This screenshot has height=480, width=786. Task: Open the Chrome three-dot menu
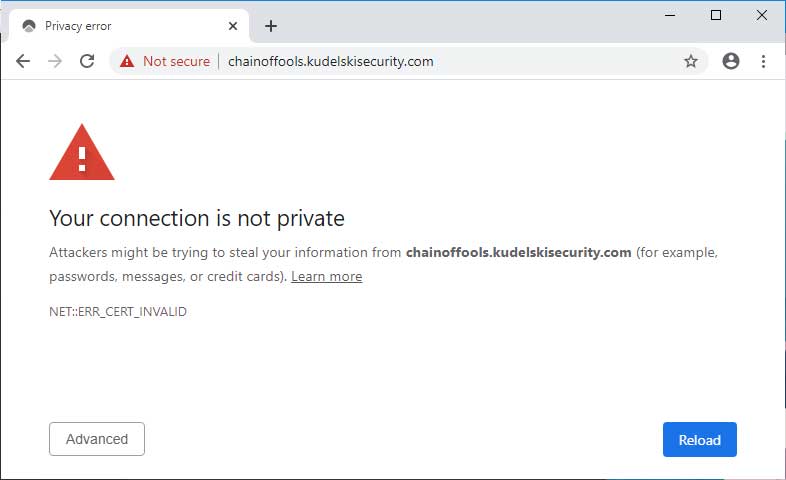pos(764,61)
